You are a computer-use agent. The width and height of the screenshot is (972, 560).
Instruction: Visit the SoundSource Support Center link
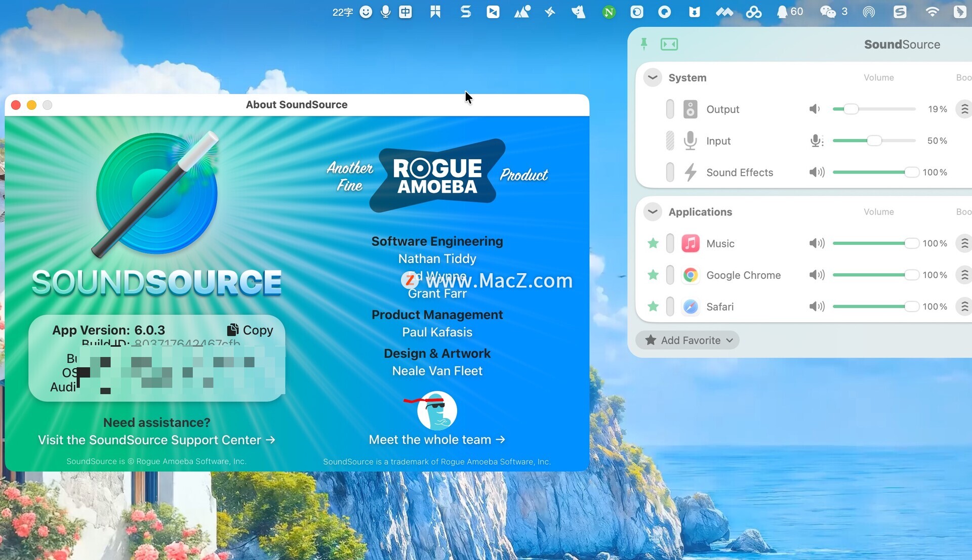pos(156,440)
